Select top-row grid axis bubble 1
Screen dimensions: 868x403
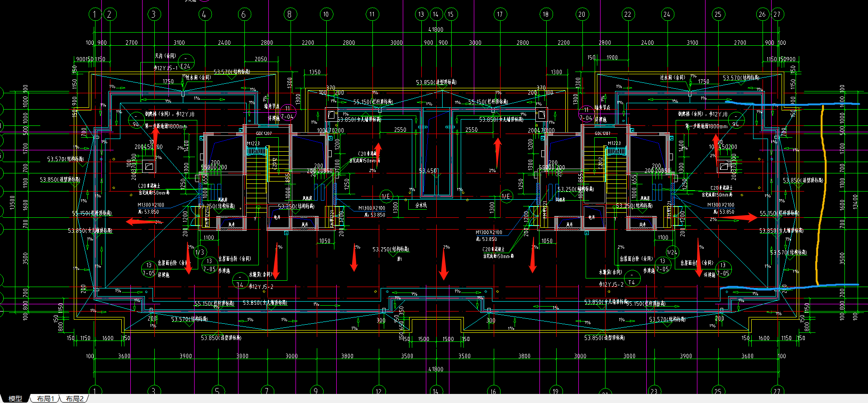click(95, 14)
